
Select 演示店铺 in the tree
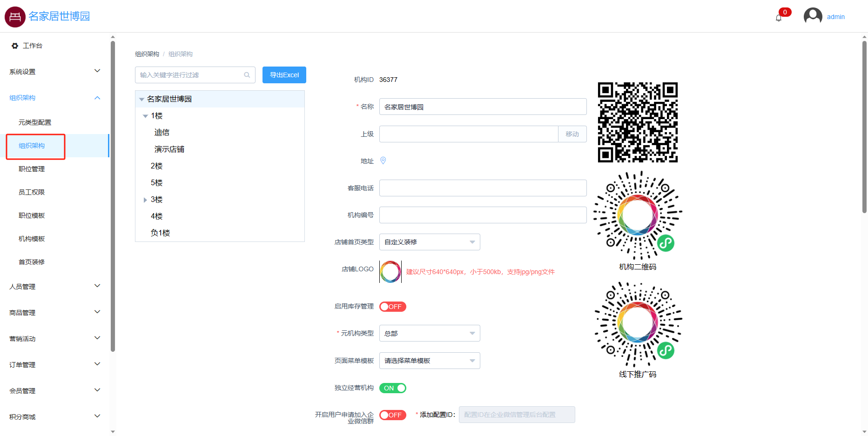[169, 149]
